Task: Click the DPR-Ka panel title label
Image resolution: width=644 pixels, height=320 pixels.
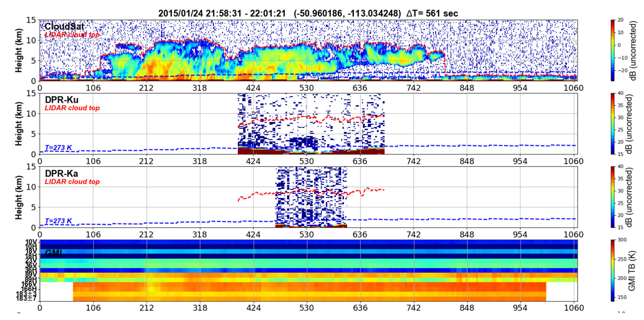Action: [x=61, y=173]
